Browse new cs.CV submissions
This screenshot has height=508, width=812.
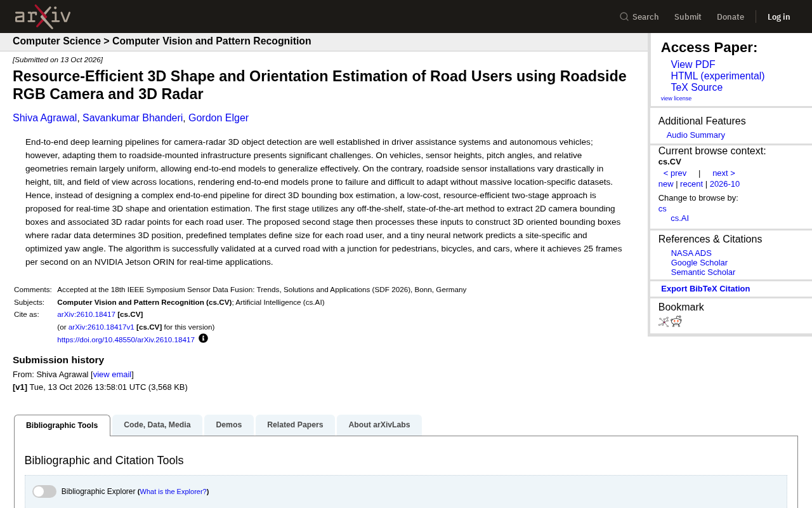point(665,184)
